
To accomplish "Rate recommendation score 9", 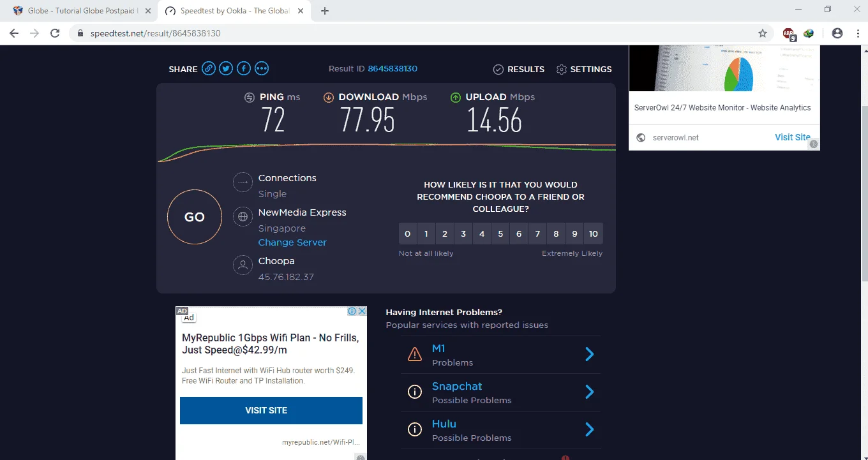I will coord(574,234).
